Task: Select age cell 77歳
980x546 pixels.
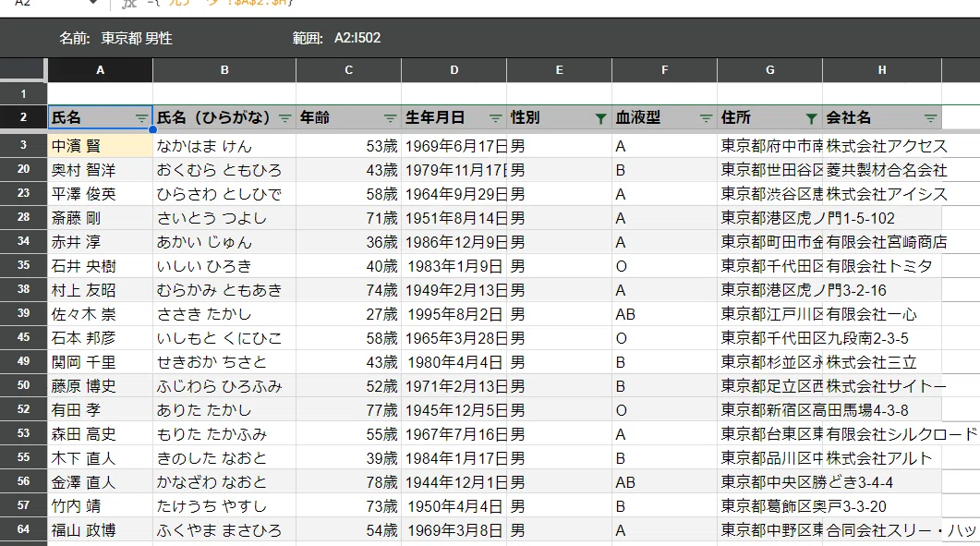Action: [x=349, y=409]
